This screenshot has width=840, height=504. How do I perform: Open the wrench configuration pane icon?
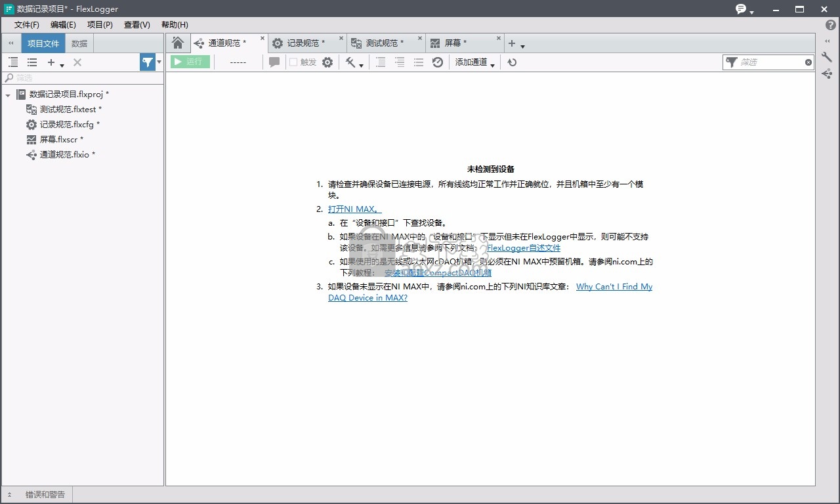pyautogui.click(x=827, y=58)
